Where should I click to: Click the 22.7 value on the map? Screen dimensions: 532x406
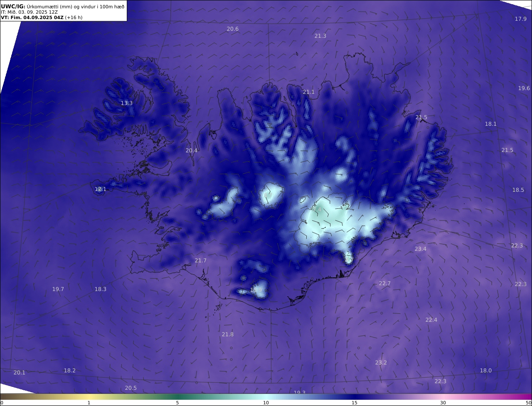[385, 283]
